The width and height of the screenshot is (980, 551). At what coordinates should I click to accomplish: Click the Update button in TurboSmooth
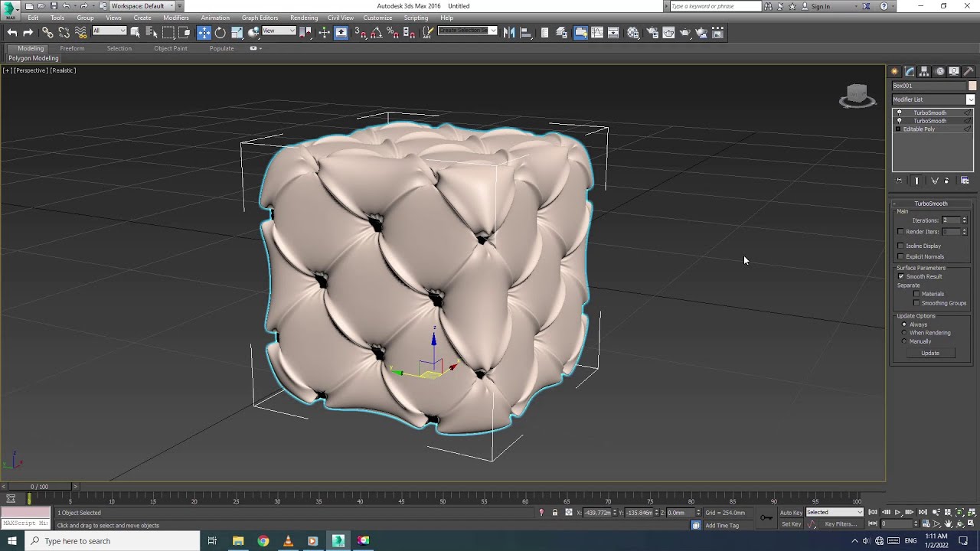(x=930, y=353)
